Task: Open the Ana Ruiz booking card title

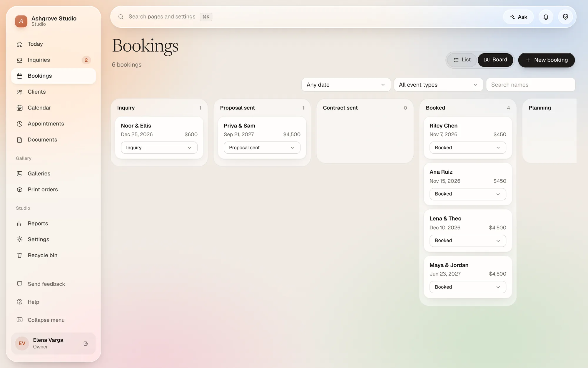Action: (x=441, y=172)
